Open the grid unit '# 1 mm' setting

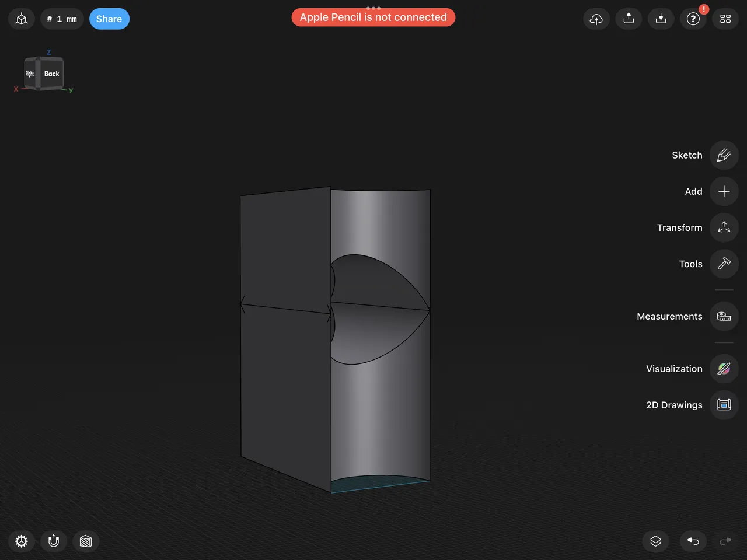pos(62,19)
